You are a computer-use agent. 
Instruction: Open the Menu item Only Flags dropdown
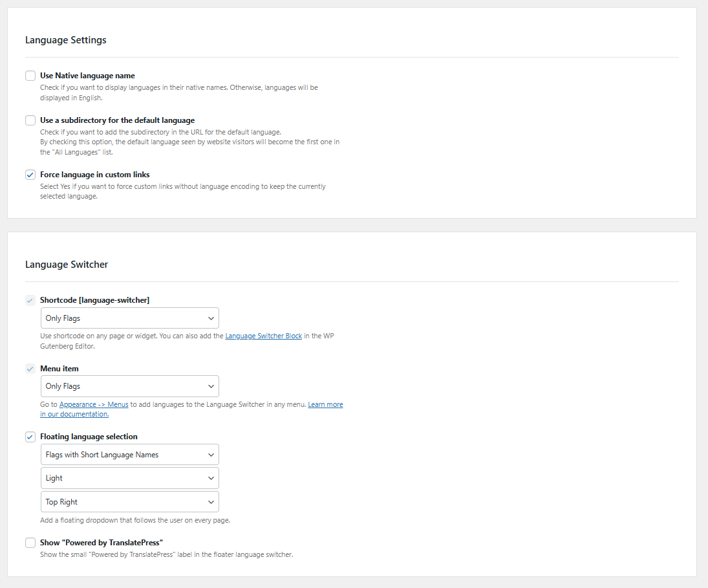pos(129,386)
